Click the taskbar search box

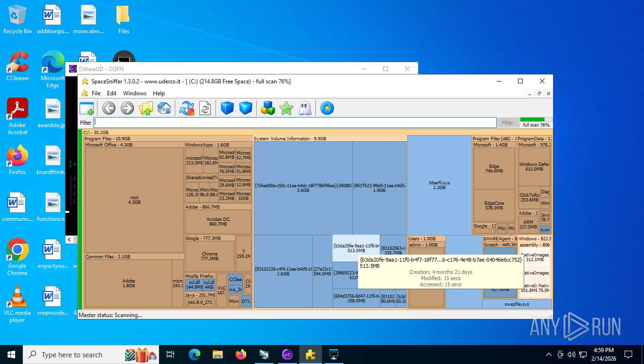click(x=91, y=355)
